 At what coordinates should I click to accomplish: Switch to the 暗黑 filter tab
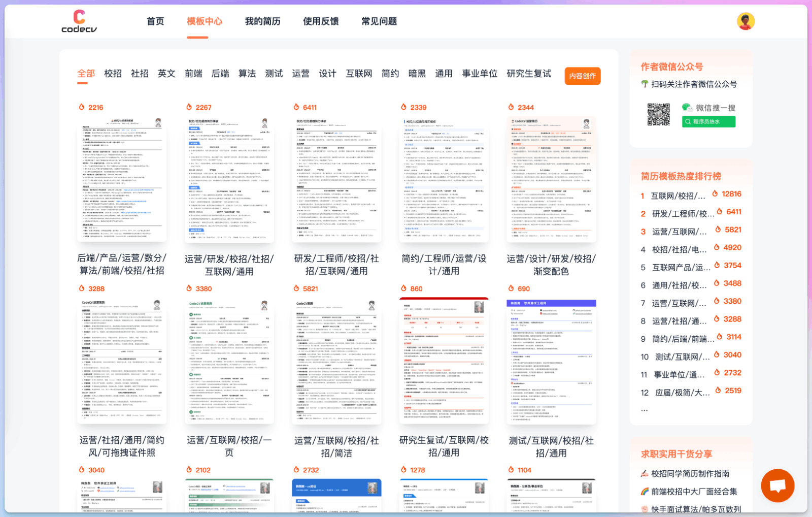pyautogui.click(x=418, y=73)
